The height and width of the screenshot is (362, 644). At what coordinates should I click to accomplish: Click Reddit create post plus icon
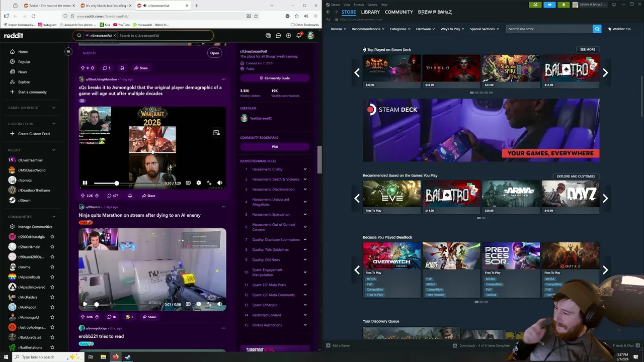288,35
